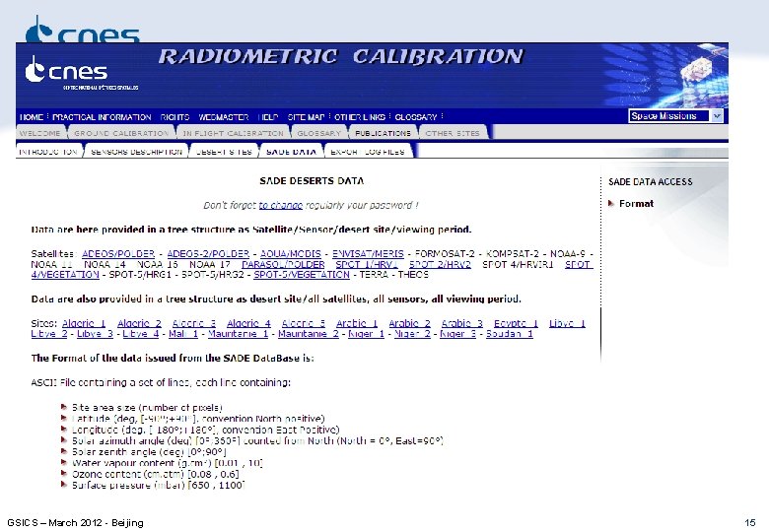Screen dimensions: 769x532
Task: Open the Mali_1 site link
Action: (x=183, y=334)
